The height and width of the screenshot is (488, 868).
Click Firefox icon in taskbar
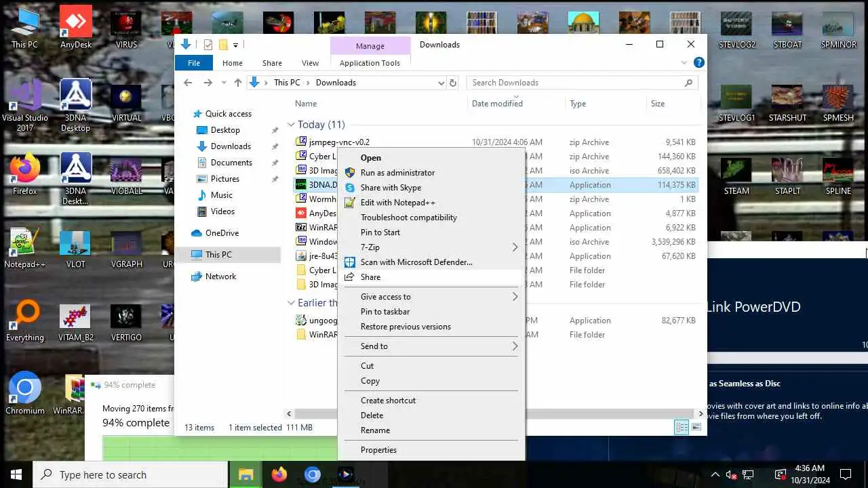click(279, 474)
